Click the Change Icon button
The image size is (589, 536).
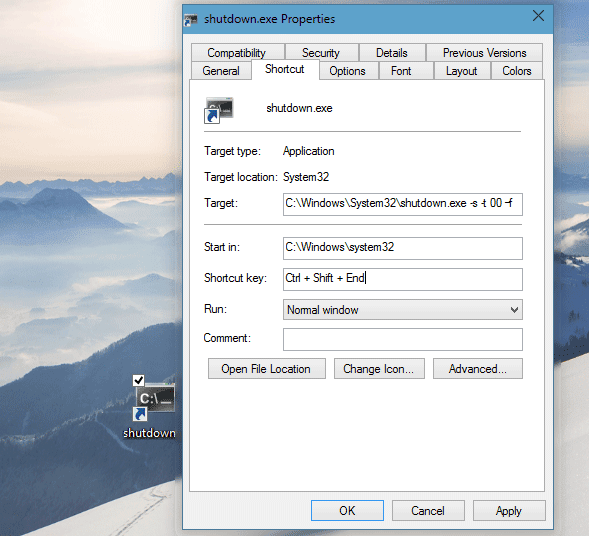[x=379, y=368]
